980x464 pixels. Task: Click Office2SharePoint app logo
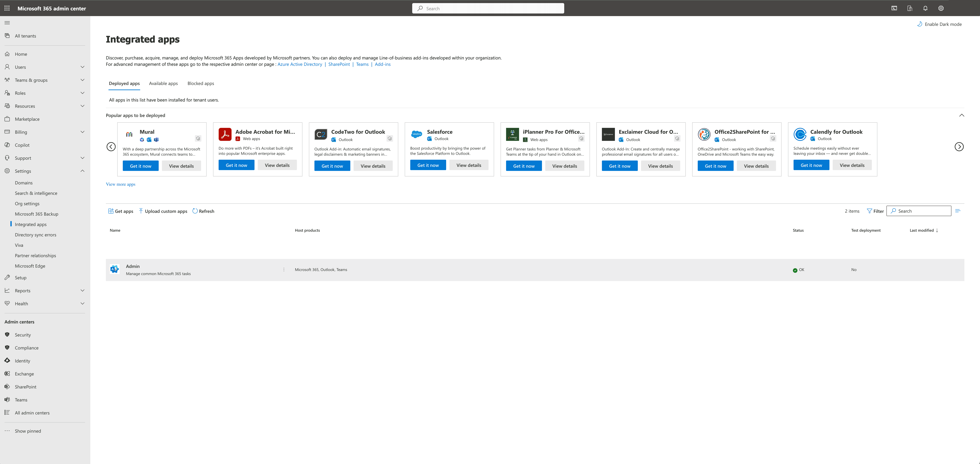pyautogui.click(x=704, y=134)
